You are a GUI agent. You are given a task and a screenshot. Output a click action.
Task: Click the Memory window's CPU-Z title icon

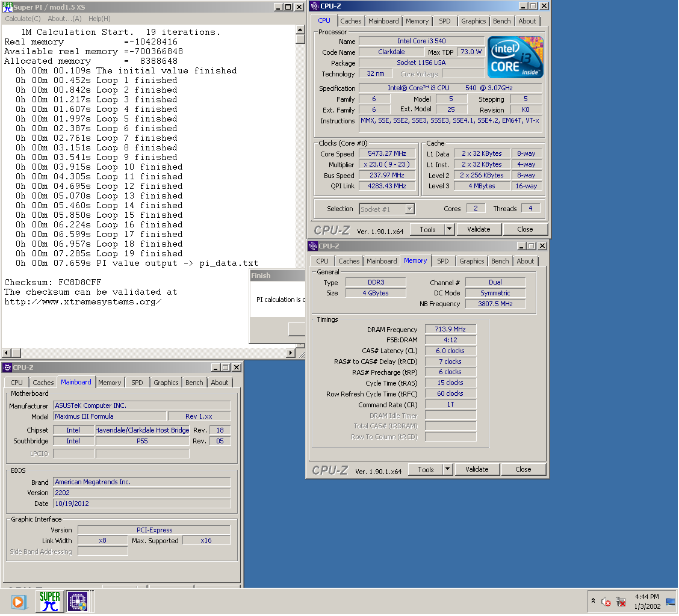click(x=313, y=246)
